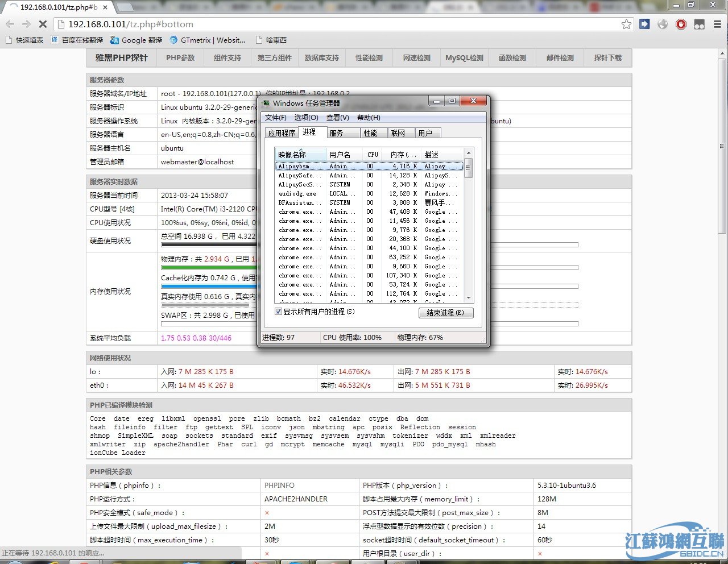Close the 192.168.0.101/tz.php tab

coord(105,7)
